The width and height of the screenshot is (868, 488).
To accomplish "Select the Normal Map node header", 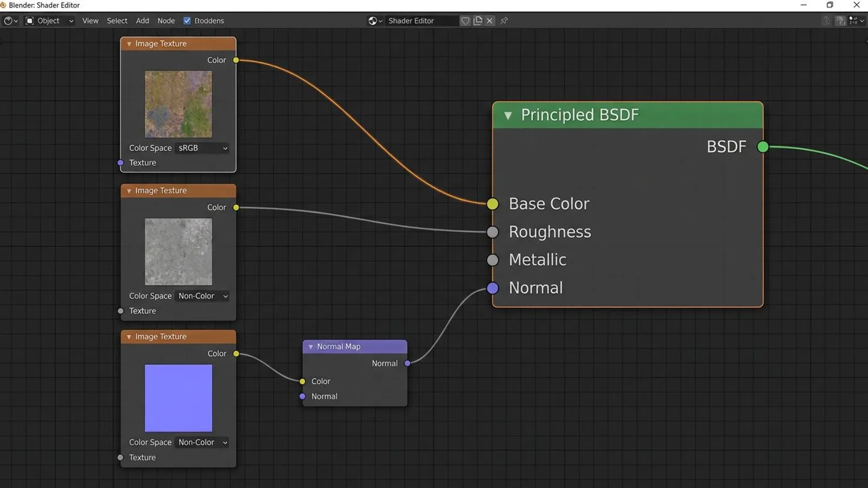I will (x=355, y=346).
